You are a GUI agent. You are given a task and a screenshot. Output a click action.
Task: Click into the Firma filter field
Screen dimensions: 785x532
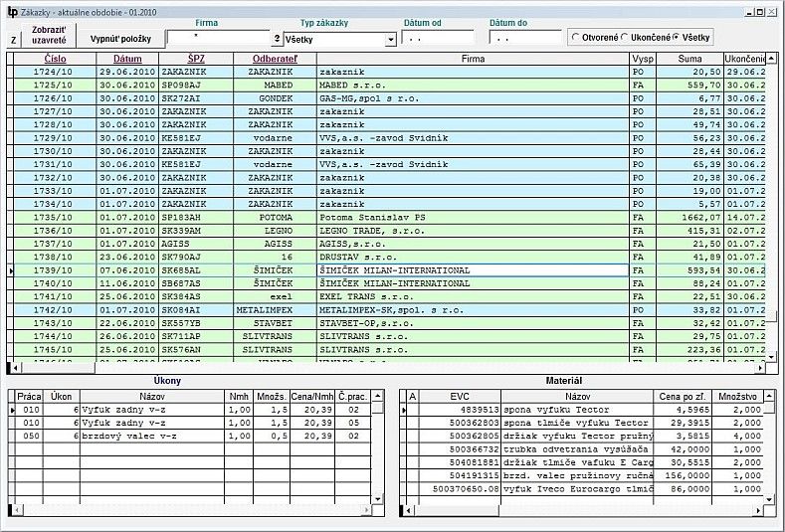coord(219,38)
